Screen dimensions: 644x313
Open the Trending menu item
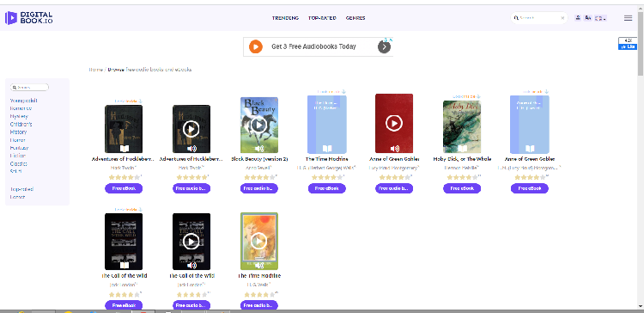click(285, 18)
